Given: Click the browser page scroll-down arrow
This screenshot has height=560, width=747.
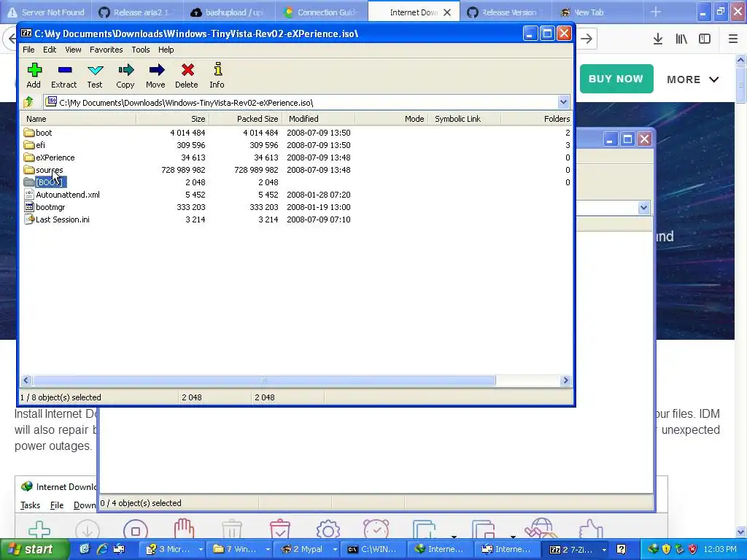Looking at the screenshot, I should (x=741, y=532).
